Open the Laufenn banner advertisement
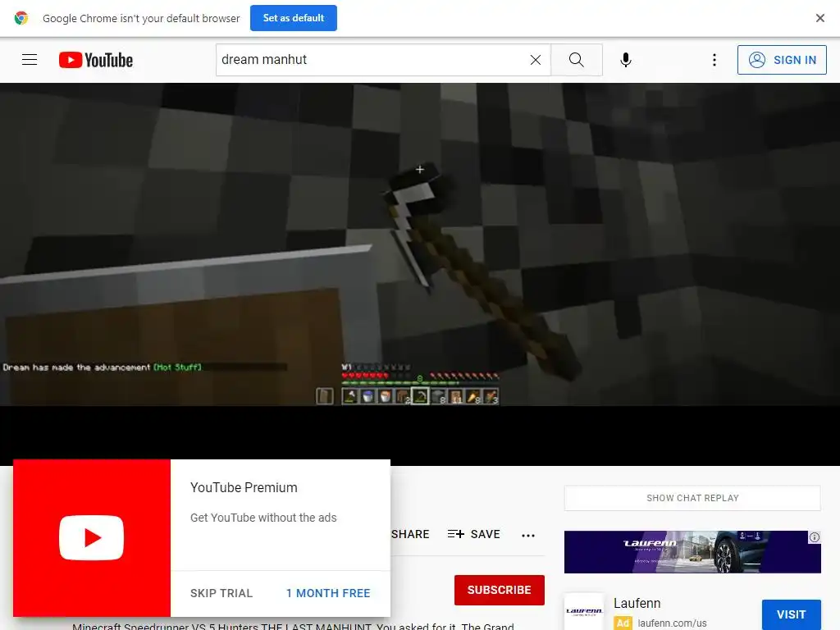 (x=692, y=552)
